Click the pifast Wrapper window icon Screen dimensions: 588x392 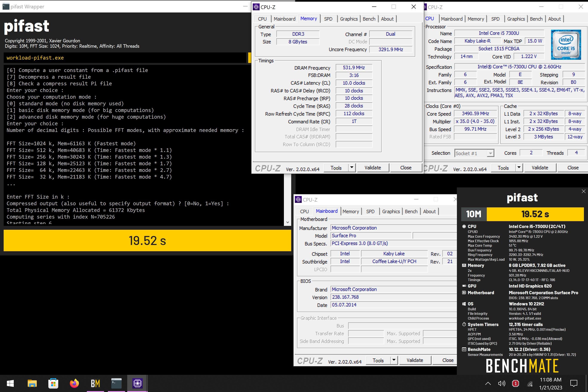pos(6,6)
